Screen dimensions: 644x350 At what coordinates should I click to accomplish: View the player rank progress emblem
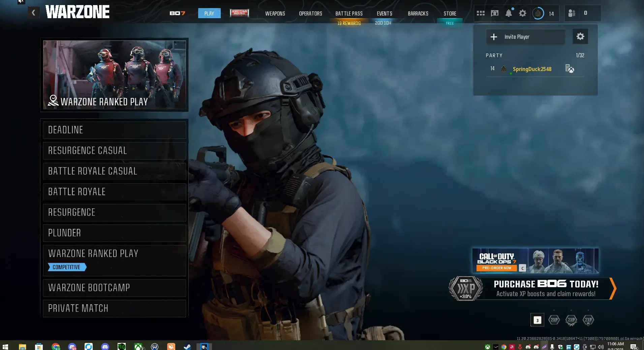point(538,13)
